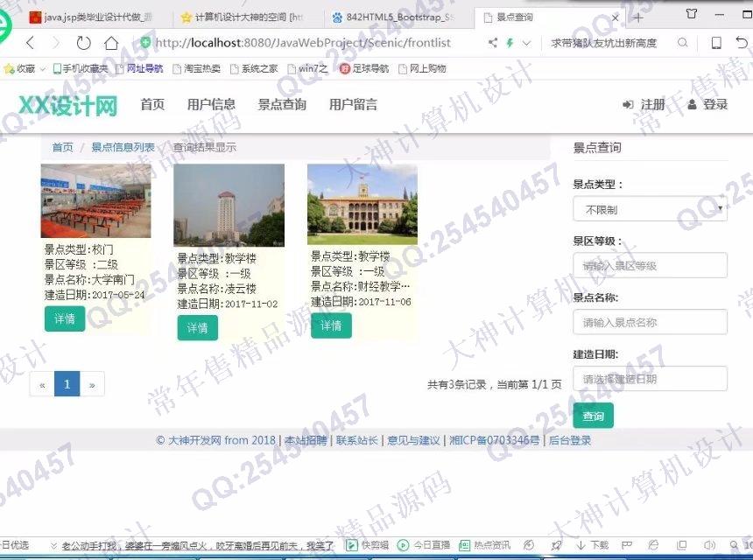Focus the 建造日期 date input field
Screen dimensions: 753x560
(651, 379)
